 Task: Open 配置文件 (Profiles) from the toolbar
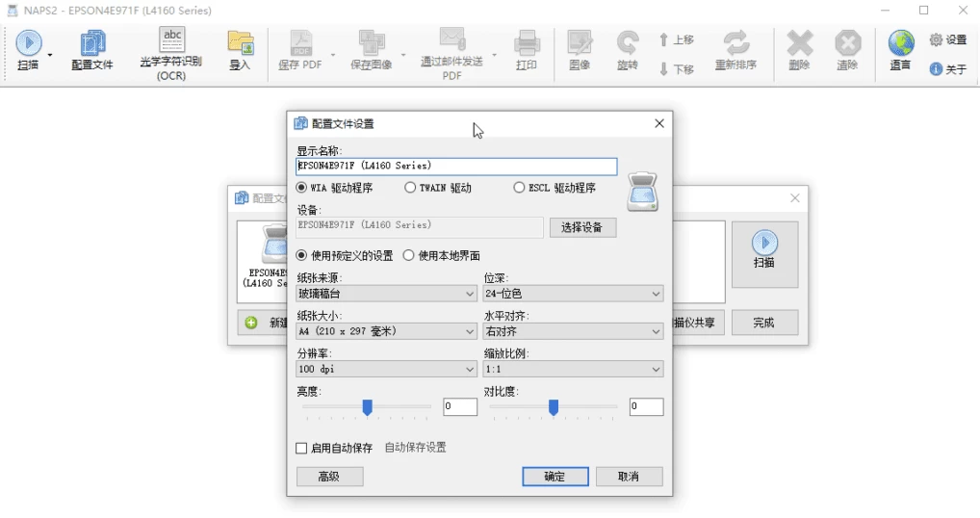pyautogui.click(x=92, y=43)
